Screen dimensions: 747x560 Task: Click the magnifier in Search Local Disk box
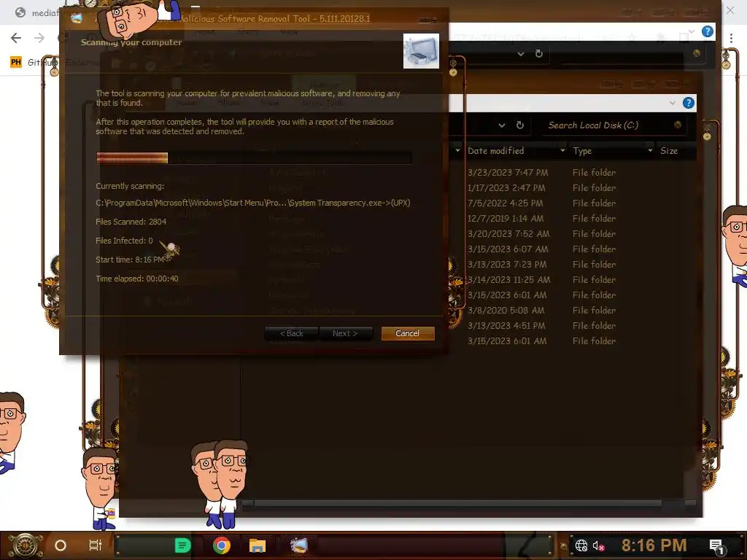678,125
